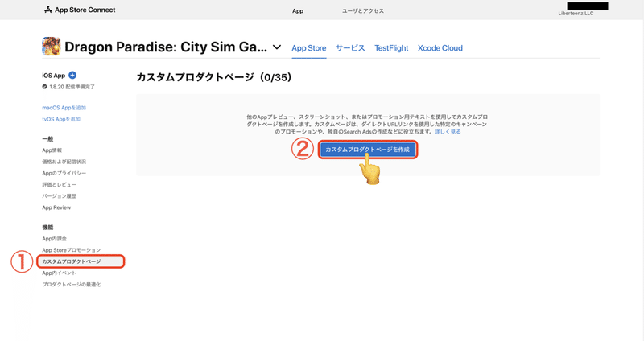
Task: Click the iOS App label
Action: pyautogui.click(x=54, y=76)
